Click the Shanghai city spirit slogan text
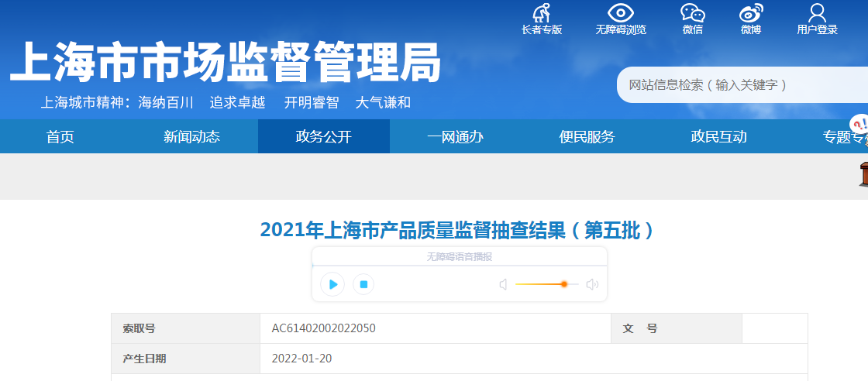Screen dimensions: 868x381 (x=226, y=102)
